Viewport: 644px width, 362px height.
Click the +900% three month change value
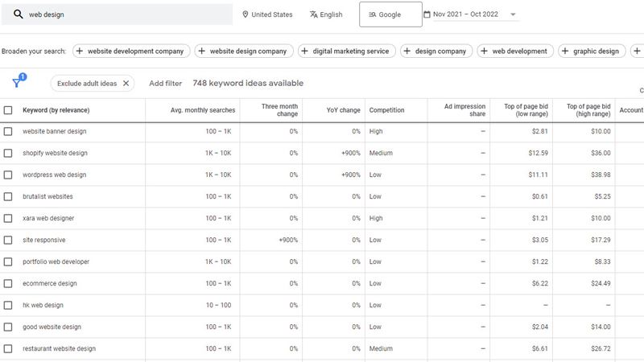pyautogui.click(x=288, y=240)
